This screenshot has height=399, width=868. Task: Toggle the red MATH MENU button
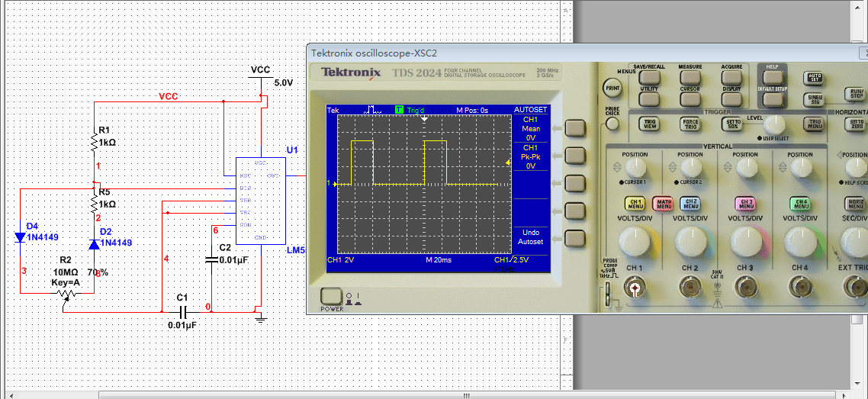point(663,203)
